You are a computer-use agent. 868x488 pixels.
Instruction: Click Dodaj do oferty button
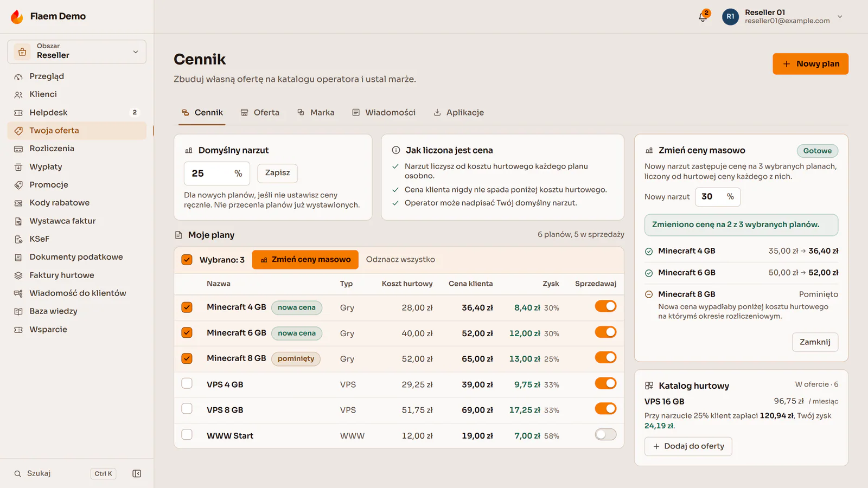point(688,446)
